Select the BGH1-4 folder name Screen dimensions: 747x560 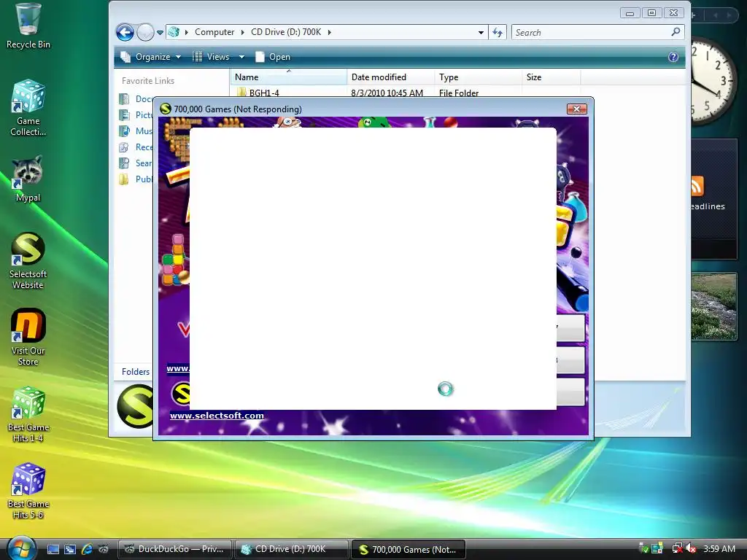[264, 93]
